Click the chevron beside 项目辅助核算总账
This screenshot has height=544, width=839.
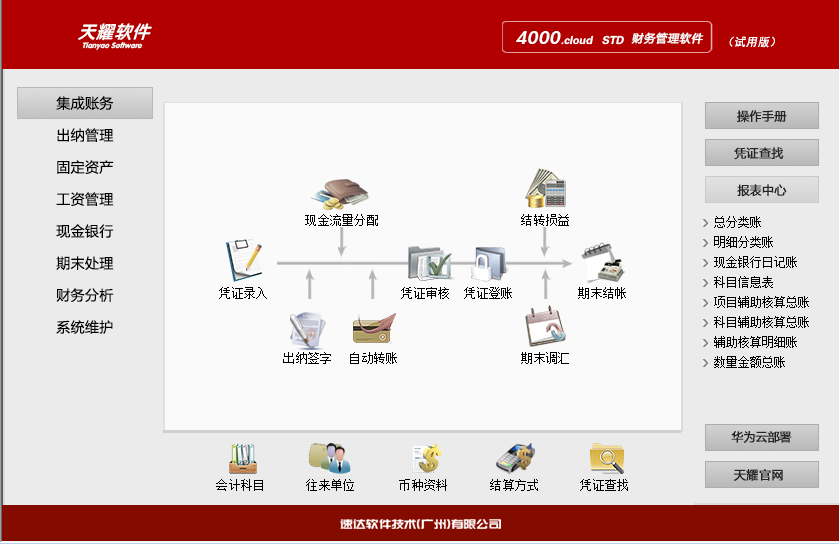pyautogui.click(x=705, y=303)
